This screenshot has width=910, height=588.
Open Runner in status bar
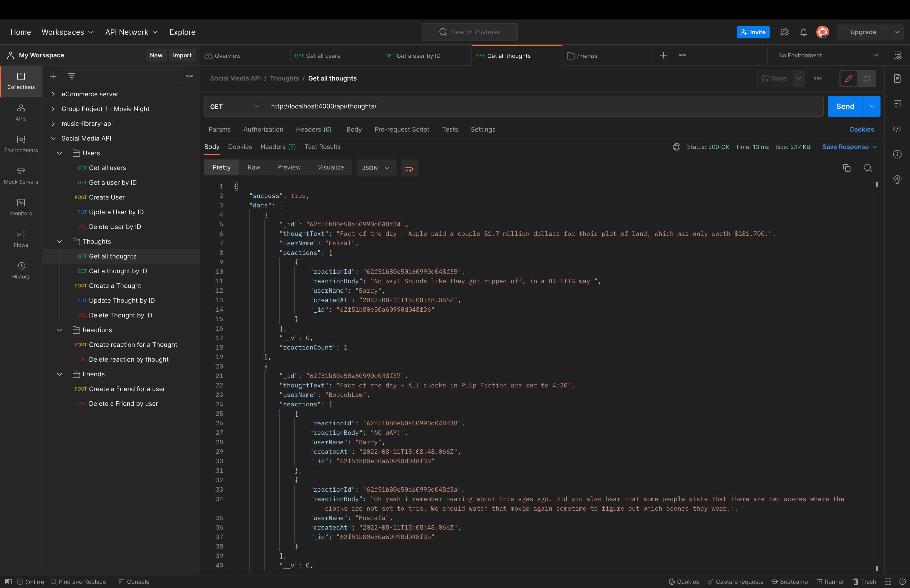tap(830, 581)
